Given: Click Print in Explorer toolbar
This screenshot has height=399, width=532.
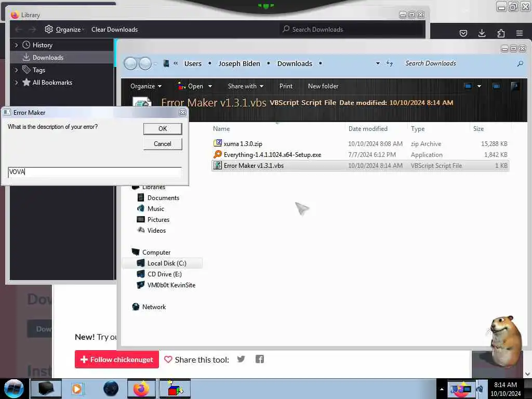Looking at the screenshot, I should coord(286,86).
